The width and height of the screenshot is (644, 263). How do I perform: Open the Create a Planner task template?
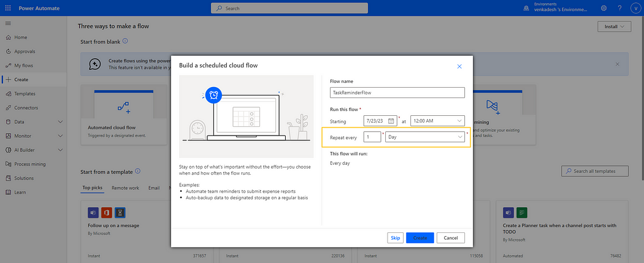[x=562, y=232]
